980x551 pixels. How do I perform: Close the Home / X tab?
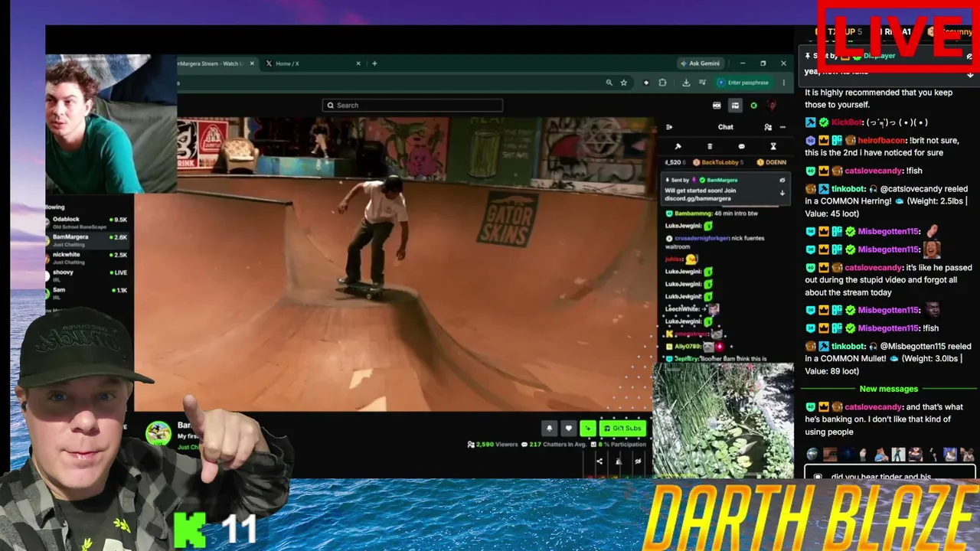(x=358, y=64)
